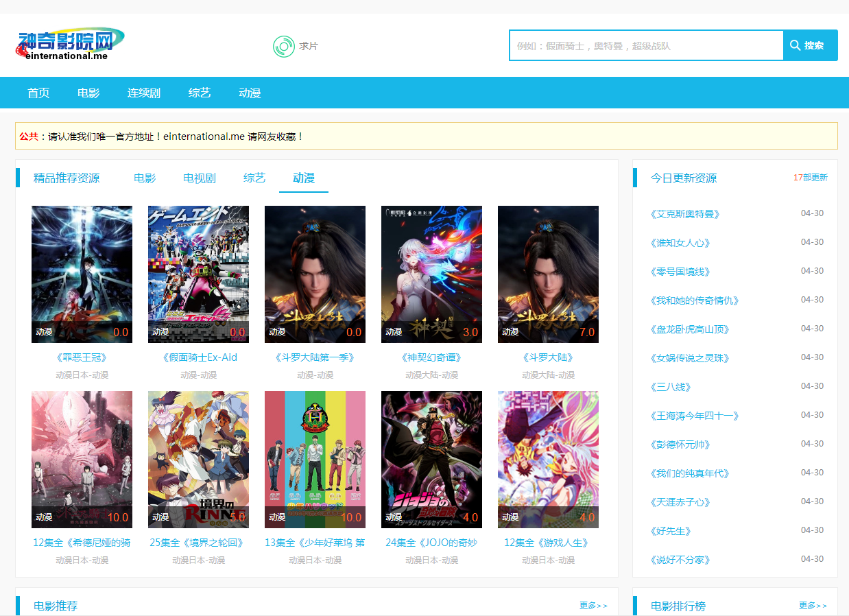This screenshot has width=849, height=616.
Task: Click 动漫日本-动漫 under 《罪恶王冠》
Action: tap(82, 375)
